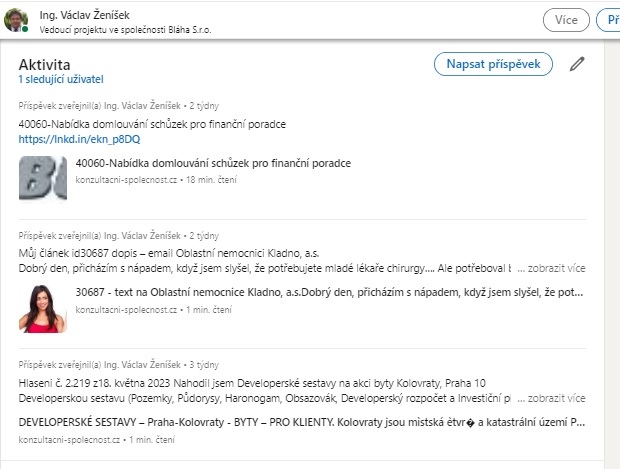The image size is (620, 469).
Task: Open Václav Ženíšek's profile avatar
Action: 16,20
